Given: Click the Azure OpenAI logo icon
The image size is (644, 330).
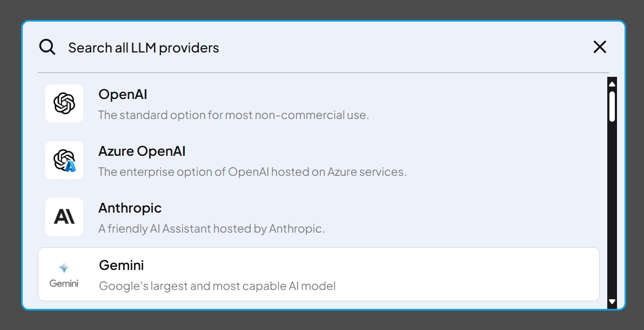Looking at the screenshot, I should click(64, 160).
